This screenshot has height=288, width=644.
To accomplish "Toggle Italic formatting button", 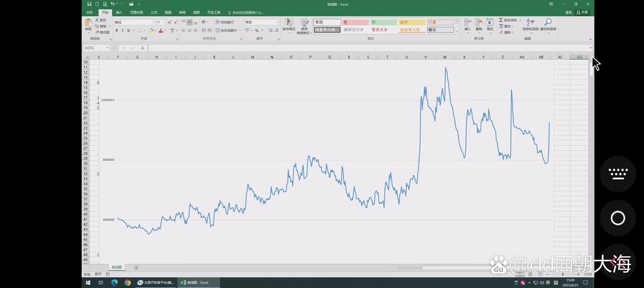I will pyautogui.click(x=123, y=31).
